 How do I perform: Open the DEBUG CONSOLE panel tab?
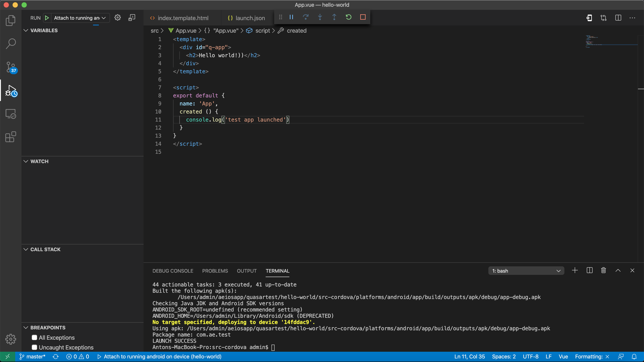click(173, 271)
